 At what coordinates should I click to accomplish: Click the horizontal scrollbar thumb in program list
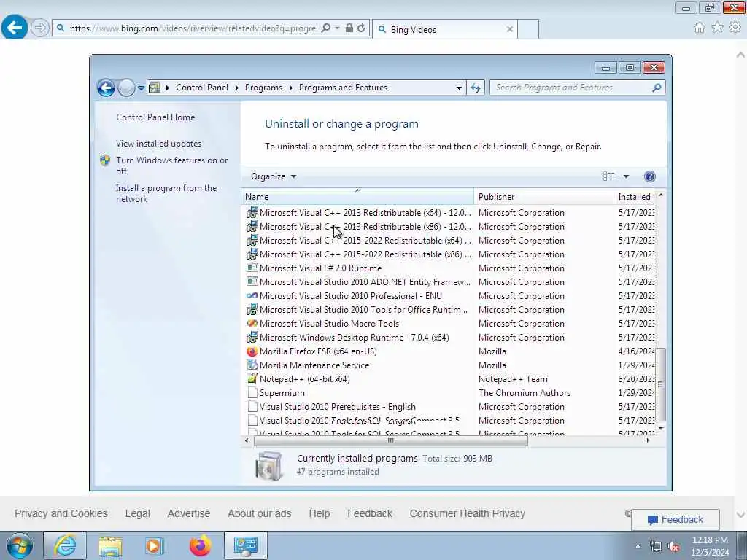coord(391,440)
